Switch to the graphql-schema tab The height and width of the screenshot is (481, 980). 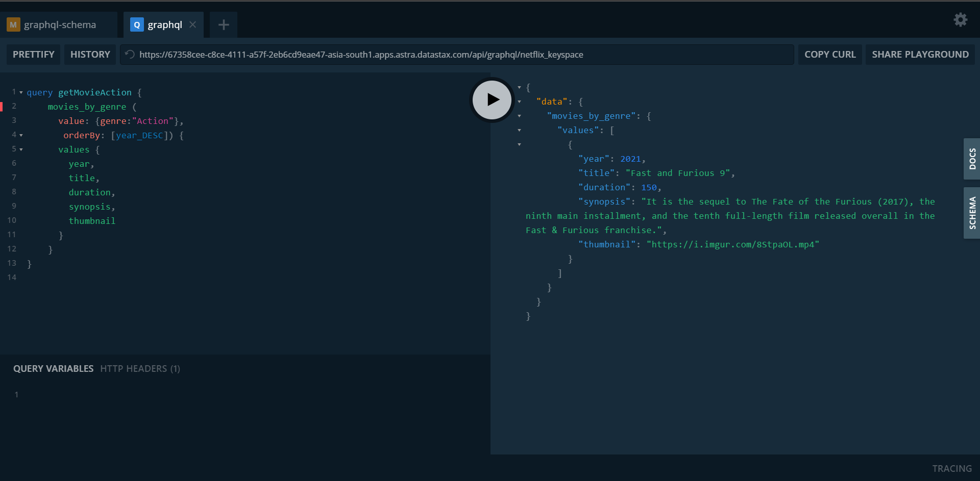click(x=60, y=24)
